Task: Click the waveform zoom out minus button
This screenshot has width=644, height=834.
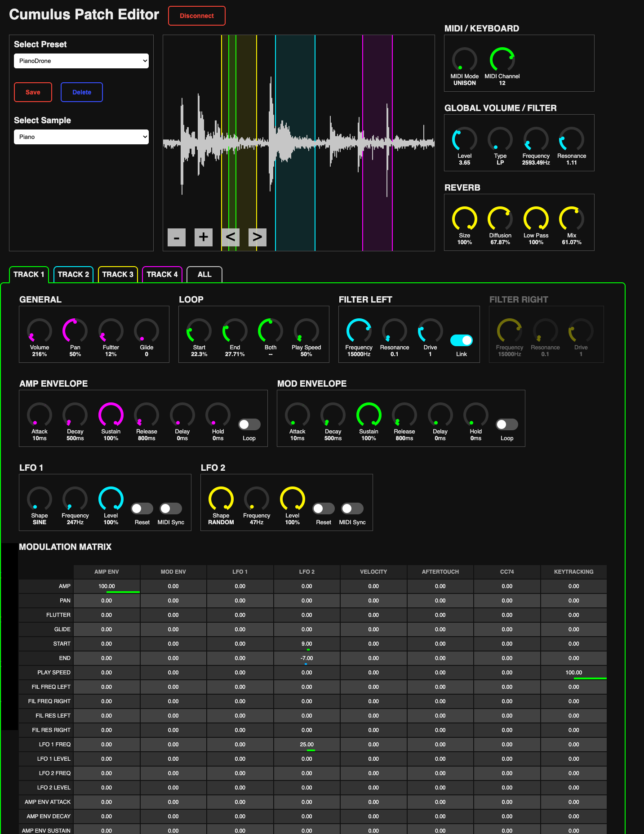Action: (177, 237)
